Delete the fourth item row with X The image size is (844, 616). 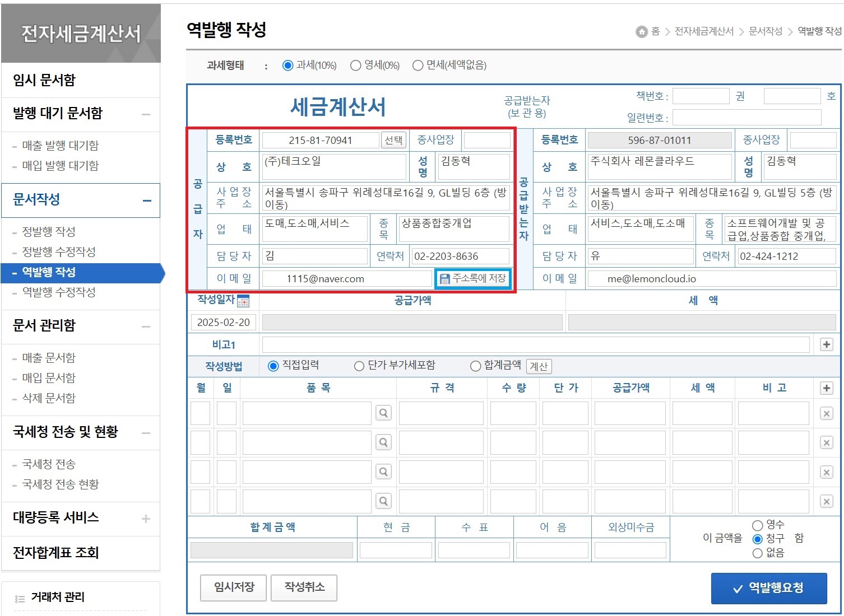[x=827, y=502]
